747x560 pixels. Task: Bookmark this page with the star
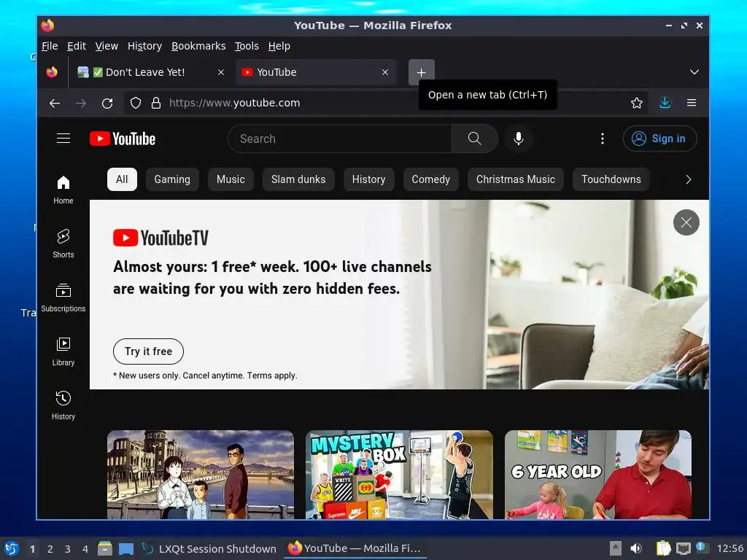point(636,103)
